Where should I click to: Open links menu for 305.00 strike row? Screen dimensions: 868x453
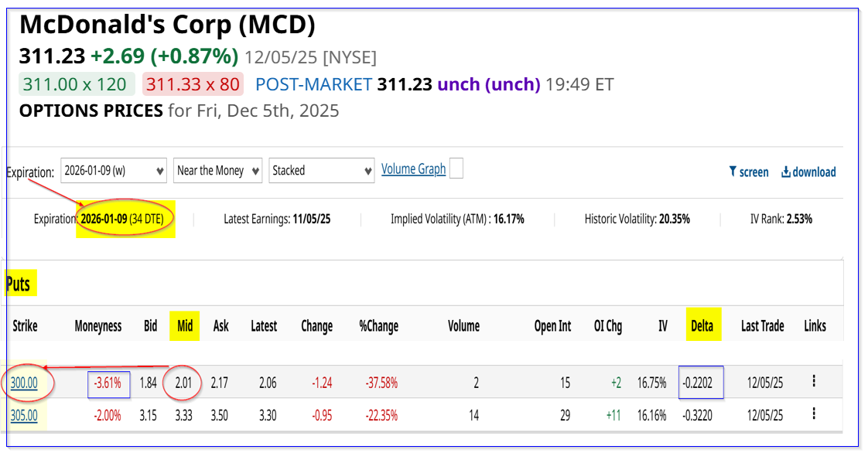pos(814,414)
